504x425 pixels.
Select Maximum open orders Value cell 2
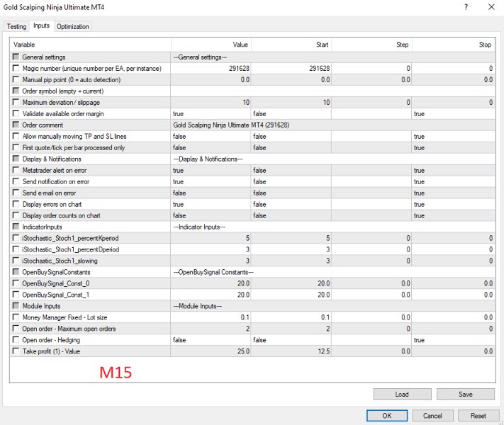211,329
